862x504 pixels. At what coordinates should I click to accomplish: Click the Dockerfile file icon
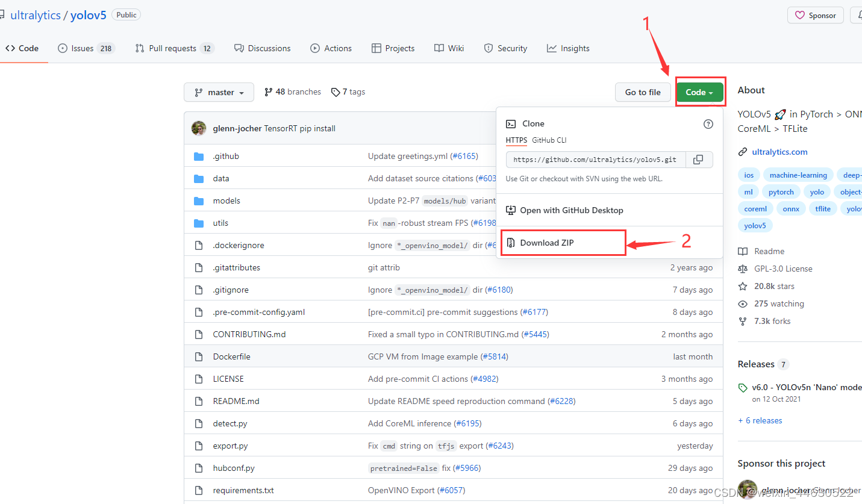click(x=199, y=357)
